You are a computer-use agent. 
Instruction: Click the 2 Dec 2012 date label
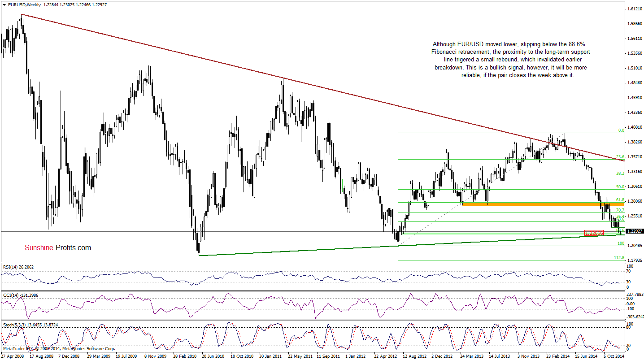click(x=442, y=356)
